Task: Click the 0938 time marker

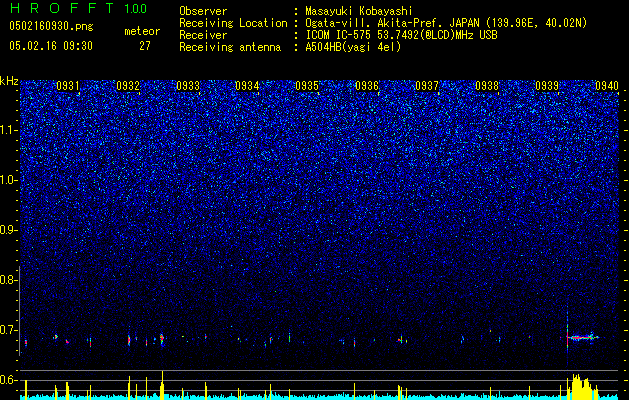Action: click(487, 86)
